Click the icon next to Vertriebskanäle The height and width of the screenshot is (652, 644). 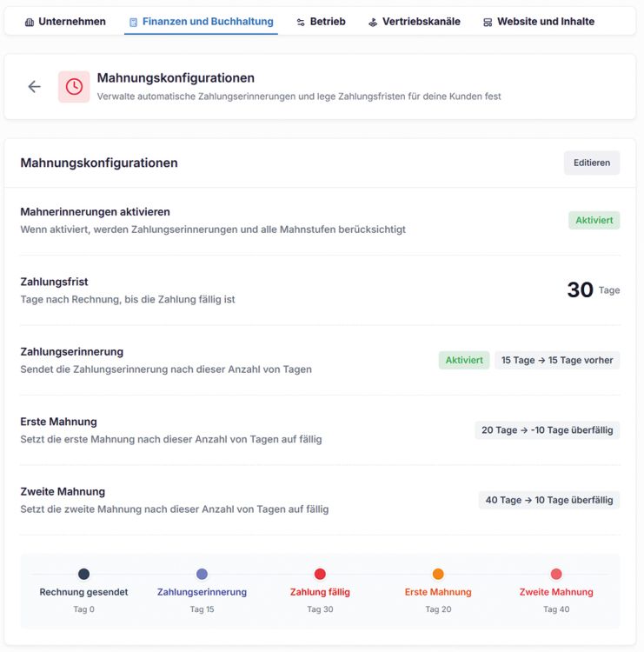[373, 22]
